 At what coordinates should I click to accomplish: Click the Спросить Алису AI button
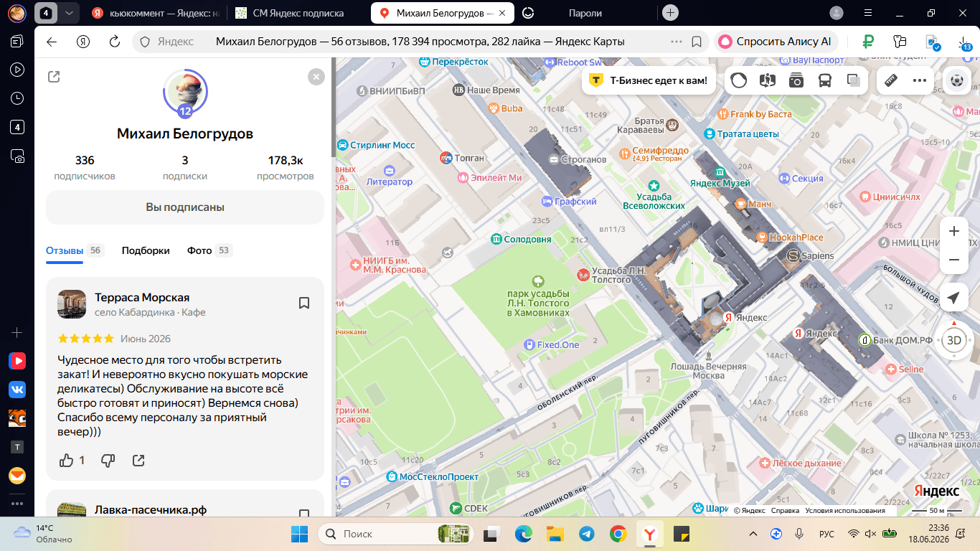coord(775,42)
